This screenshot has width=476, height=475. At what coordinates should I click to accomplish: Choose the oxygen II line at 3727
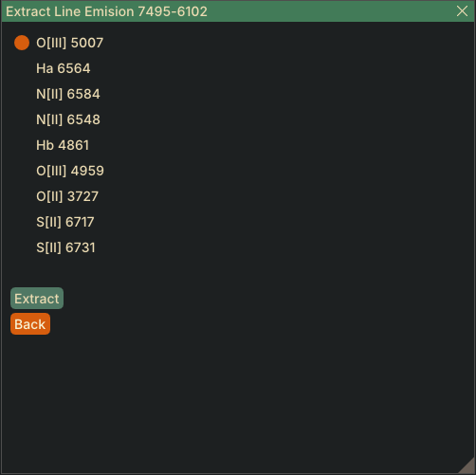click(x=67, y=196)
